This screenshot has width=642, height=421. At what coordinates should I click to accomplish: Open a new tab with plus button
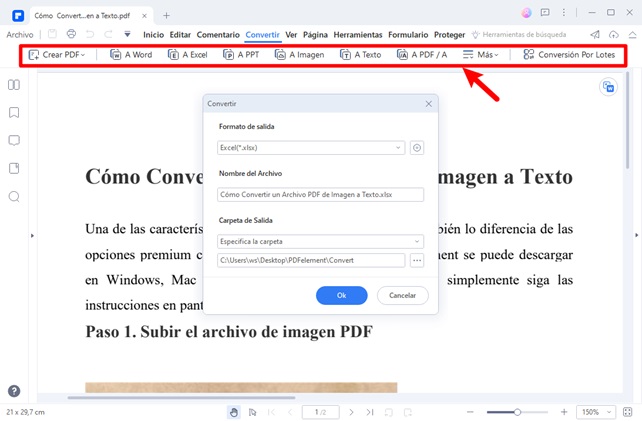pos(166,16)
